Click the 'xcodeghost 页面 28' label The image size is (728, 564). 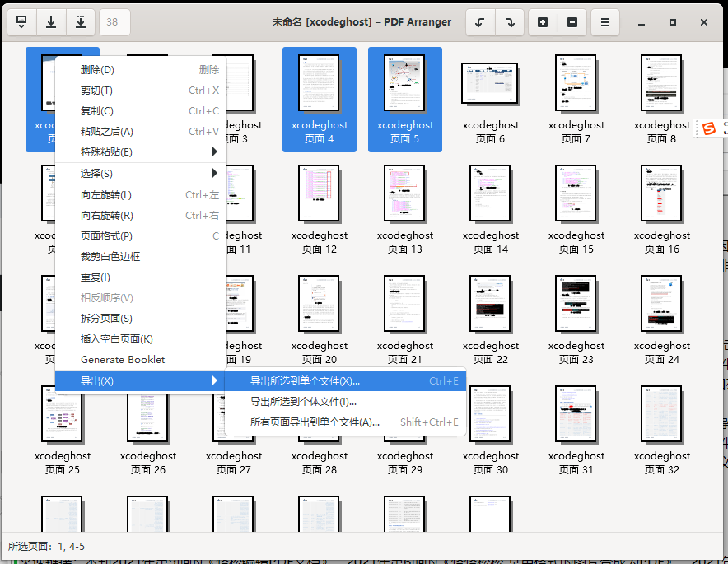click(320, 463)
